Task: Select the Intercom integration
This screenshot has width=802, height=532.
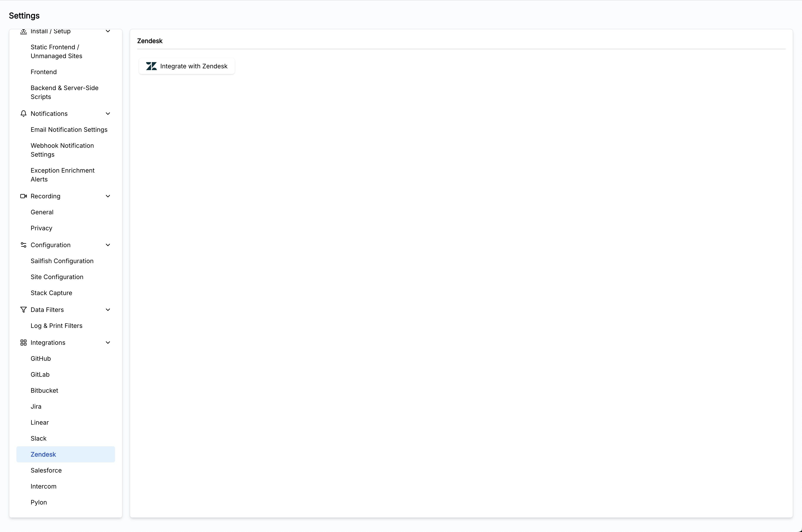Action: (66, 486)
